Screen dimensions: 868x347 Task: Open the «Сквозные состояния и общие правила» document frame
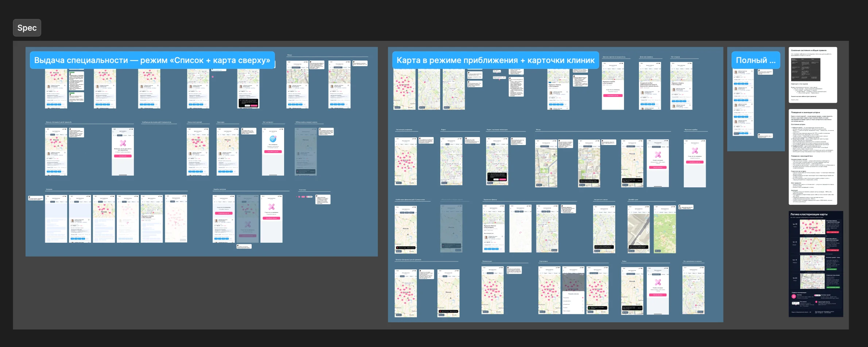pos(813,75)
